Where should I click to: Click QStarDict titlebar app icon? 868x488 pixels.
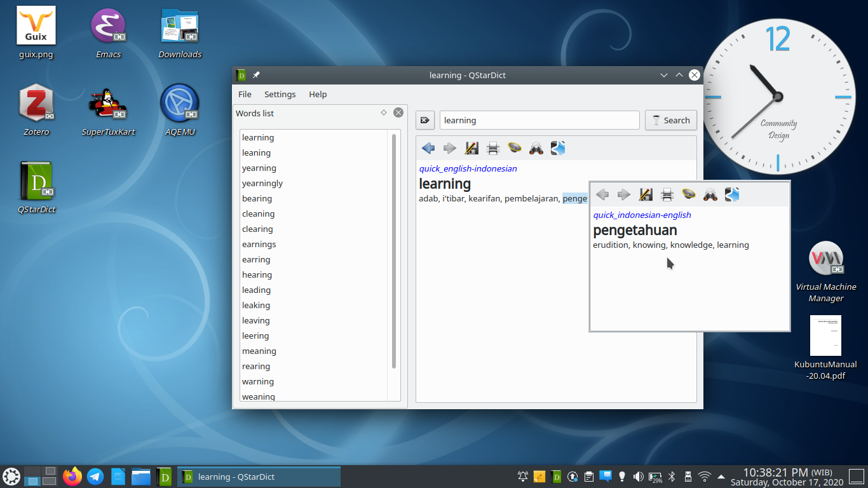click(x=241, y=75)
